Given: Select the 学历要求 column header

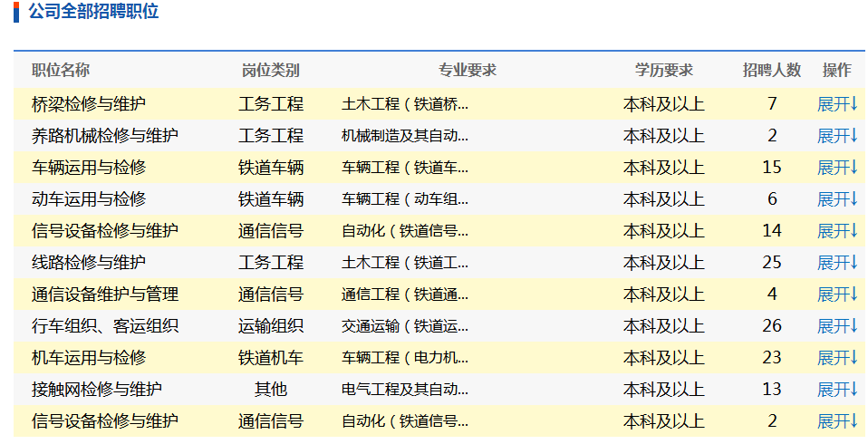Looking at the screenshot, I should coord(663,71).
